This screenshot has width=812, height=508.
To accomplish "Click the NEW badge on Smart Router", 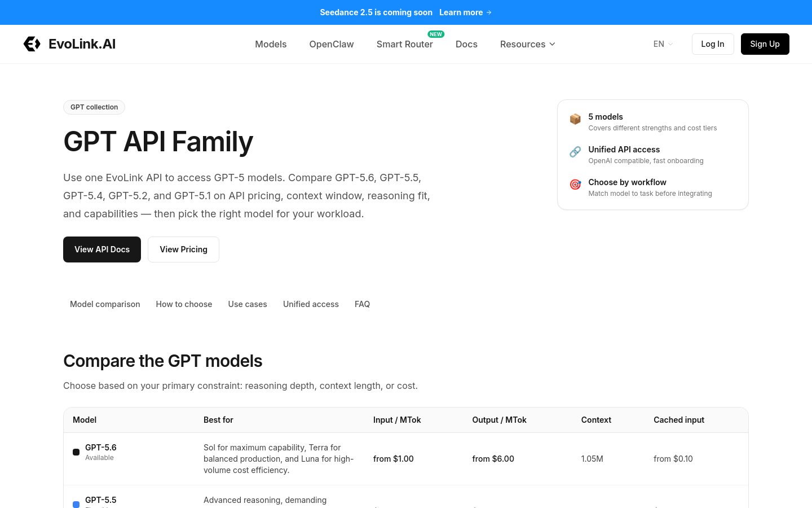I will (436, 34).
